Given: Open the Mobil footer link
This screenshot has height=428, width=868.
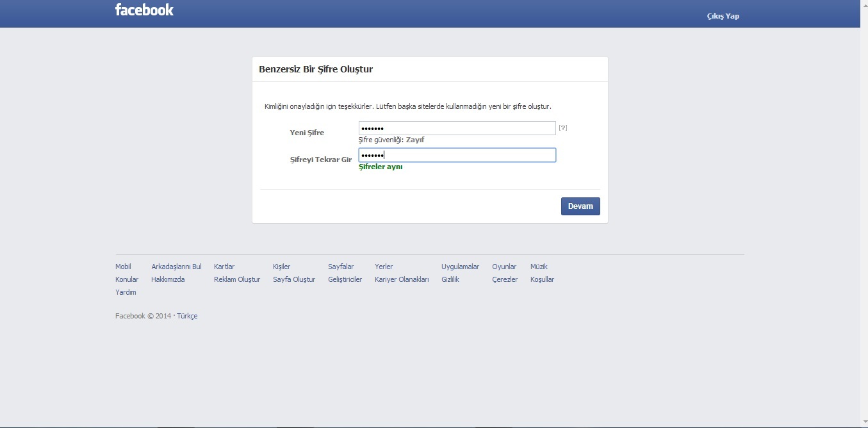Looking at the screenshot, I should (x=123, y=267).
